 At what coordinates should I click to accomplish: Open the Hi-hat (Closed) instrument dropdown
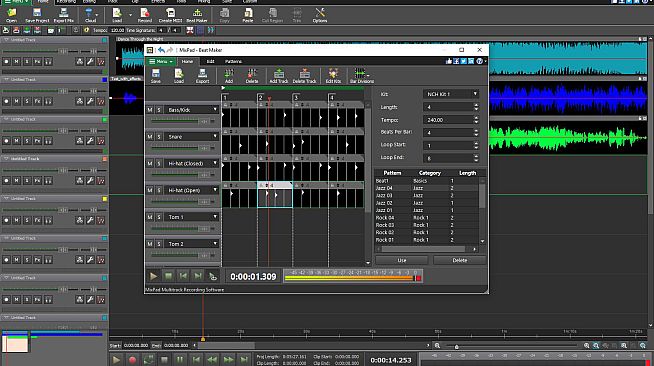215,163
